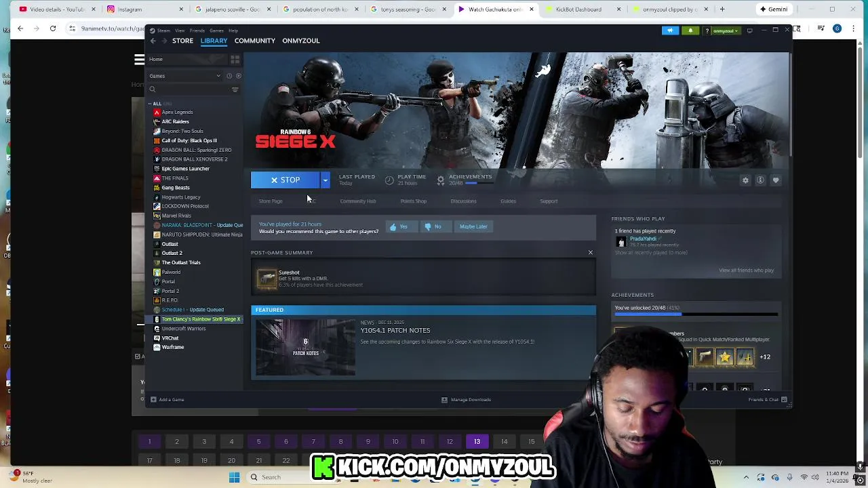Screen dimensions: 868x488
Task: Expand the onmyzoul account dropdown
Action: click(725, 30)
